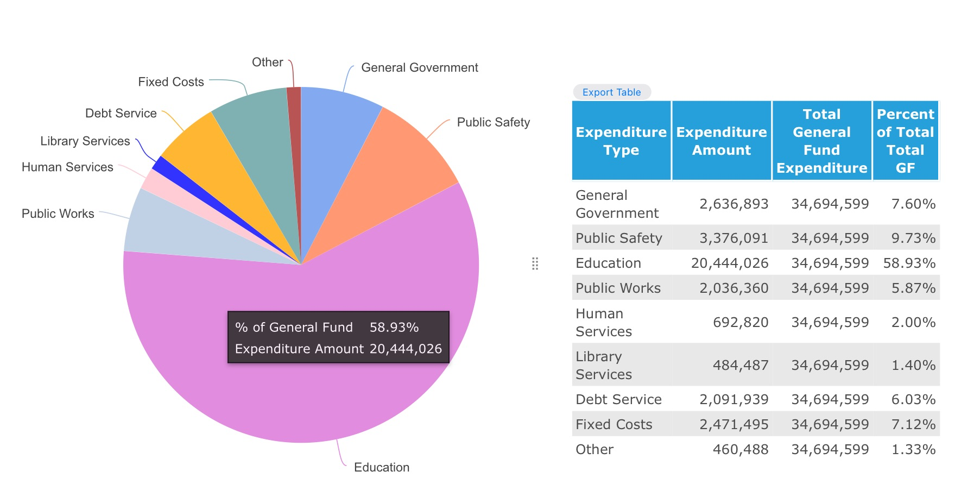
Task: Sort by Expenditure Type column header
Action: point(621,141)
